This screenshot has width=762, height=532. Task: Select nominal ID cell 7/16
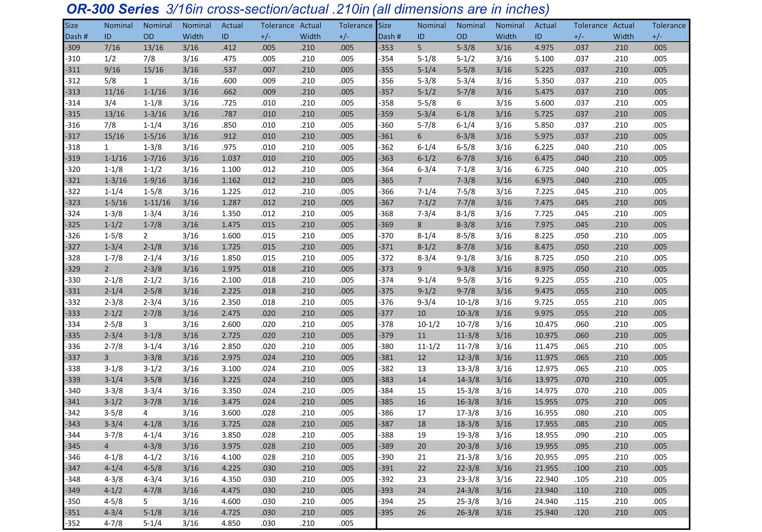112,48
